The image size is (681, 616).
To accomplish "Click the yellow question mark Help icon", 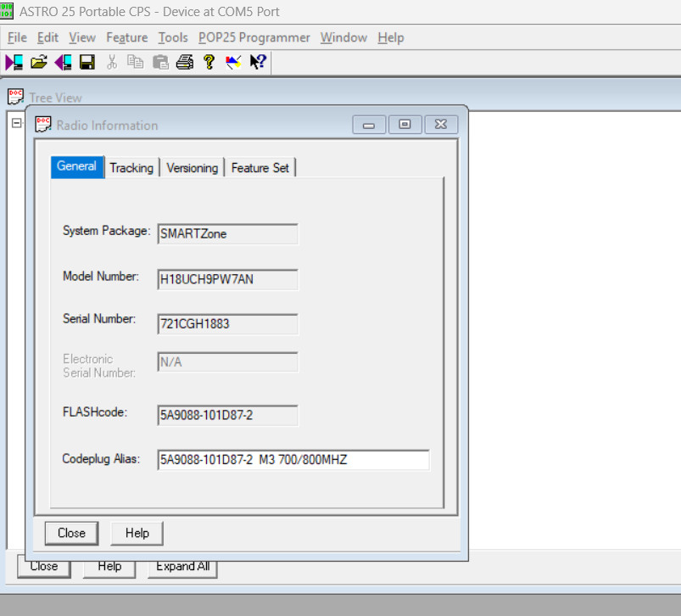I will click(x=209, y=62).
